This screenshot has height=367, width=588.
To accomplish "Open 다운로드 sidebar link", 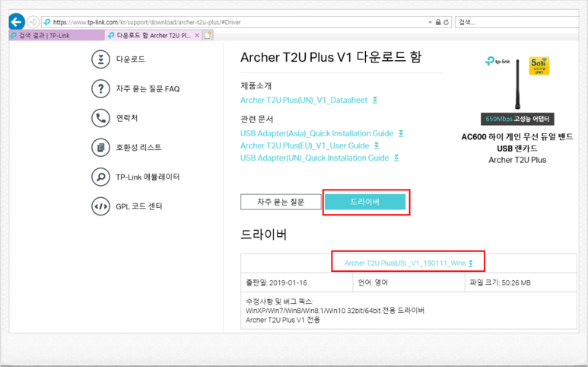I will pyautogui.click(x=131, y=59).
